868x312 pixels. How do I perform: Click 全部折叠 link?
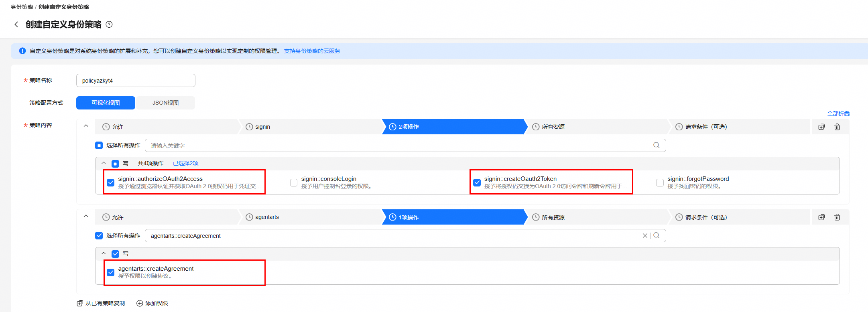838,113
